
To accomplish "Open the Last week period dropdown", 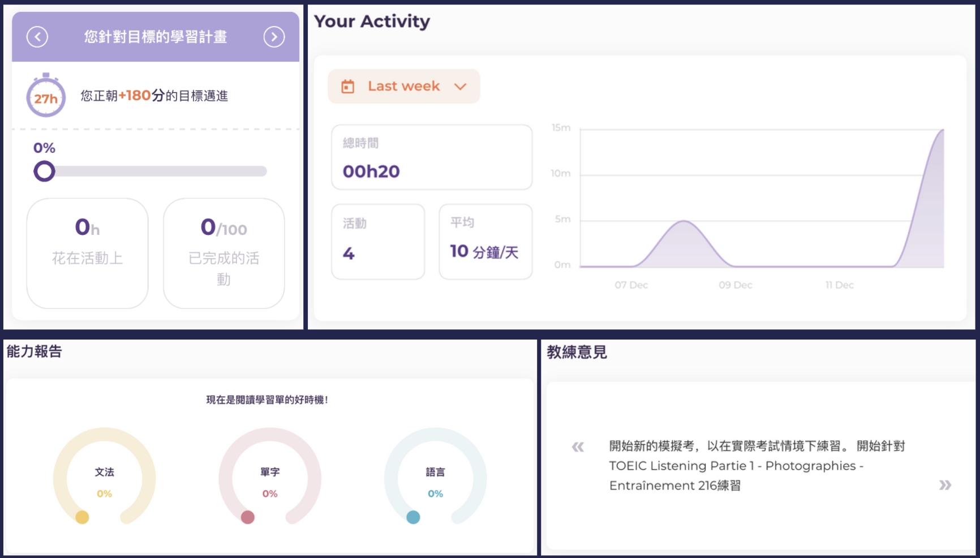I will click(x=403, y=87).
